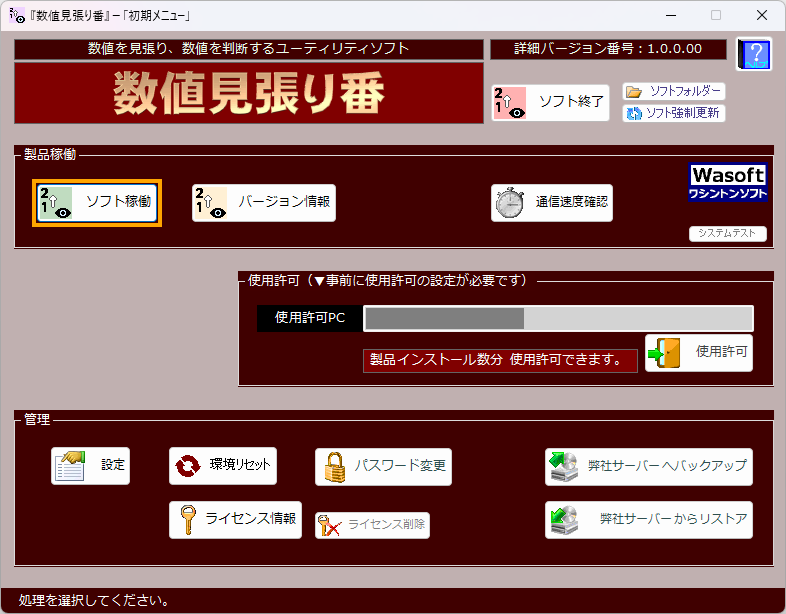Click the stopwatch icon on 通信速度確認
786x614 pixels.
tap(509, 203)
